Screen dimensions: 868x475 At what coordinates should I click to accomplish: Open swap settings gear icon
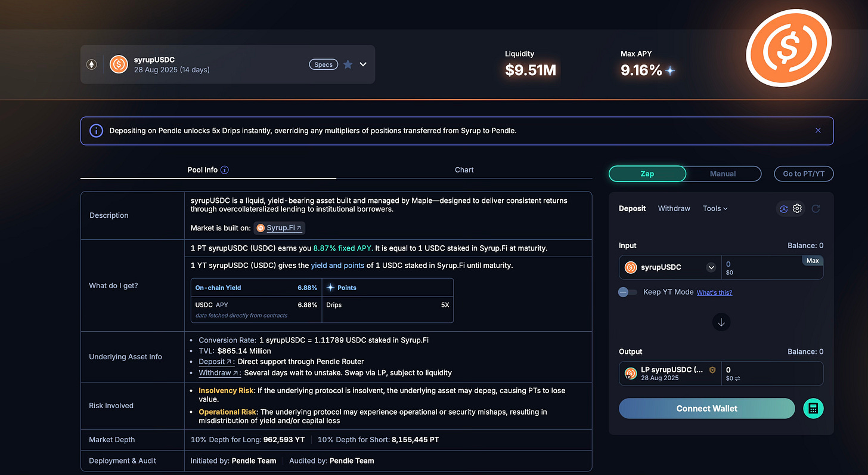[x=798, y=208]
